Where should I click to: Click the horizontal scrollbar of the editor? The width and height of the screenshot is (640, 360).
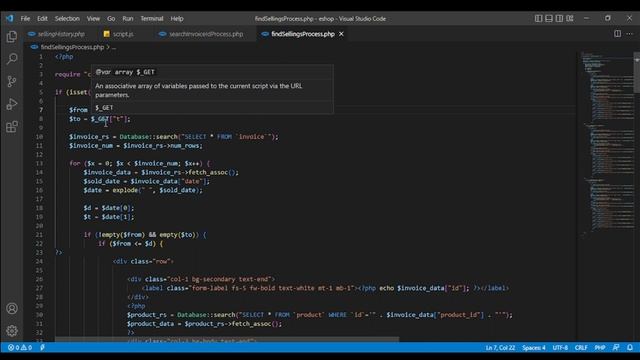pos(227,339)
